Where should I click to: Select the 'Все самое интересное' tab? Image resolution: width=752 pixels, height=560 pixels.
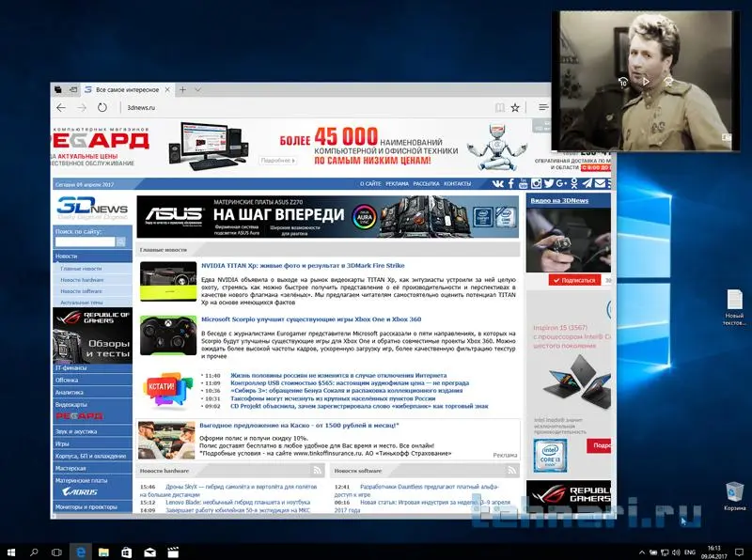tap(127, 89)
